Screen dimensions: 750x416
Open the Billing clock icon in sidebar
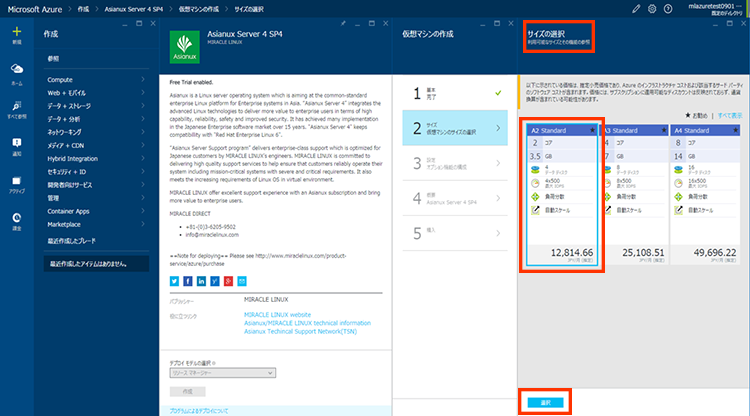[17, 218]
